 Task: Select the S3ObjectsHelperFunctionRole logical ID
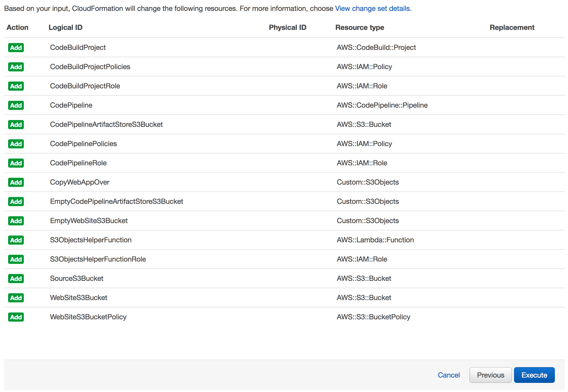(x=98, y=259)
